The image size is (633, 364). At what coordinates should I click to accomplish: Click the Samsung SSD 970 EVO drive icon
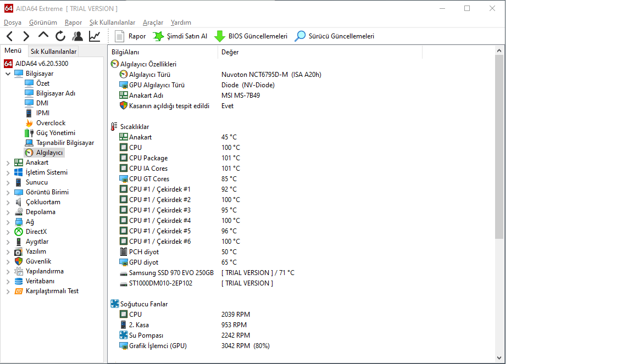pos(124,273)
